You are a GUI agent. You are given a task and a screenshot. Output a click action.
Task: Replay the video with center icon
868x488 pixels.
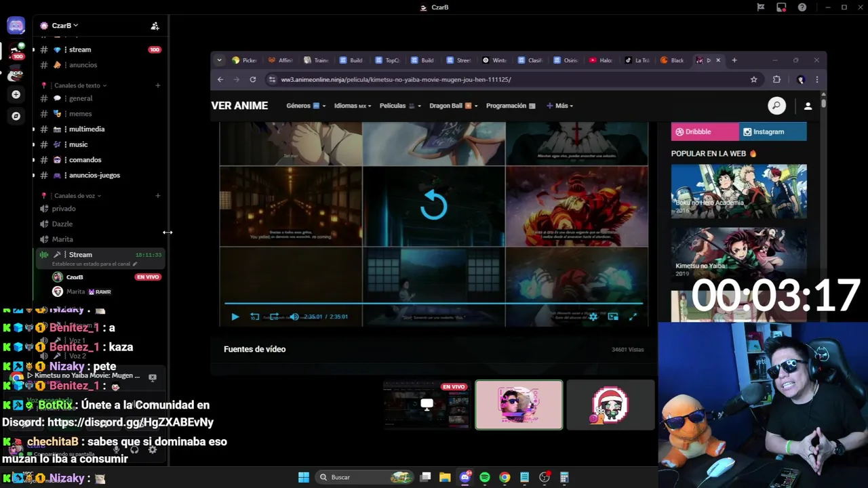pos(433,205)
